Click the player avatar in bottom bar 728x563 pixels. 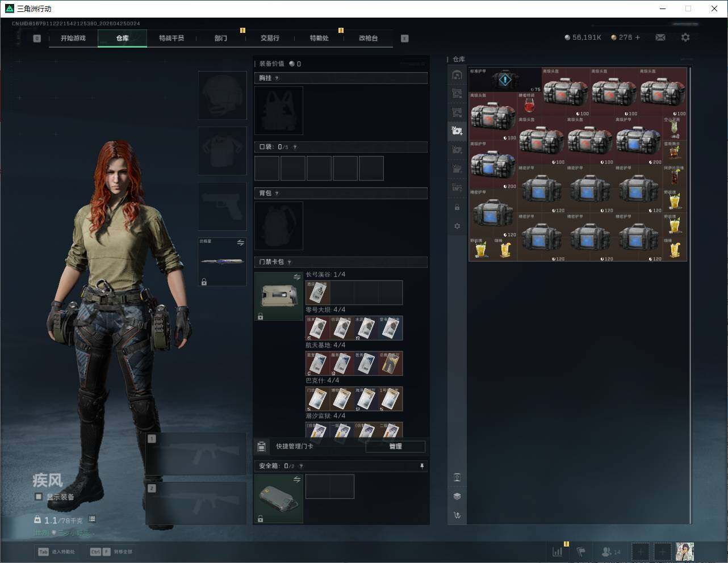tap(685, 551)
